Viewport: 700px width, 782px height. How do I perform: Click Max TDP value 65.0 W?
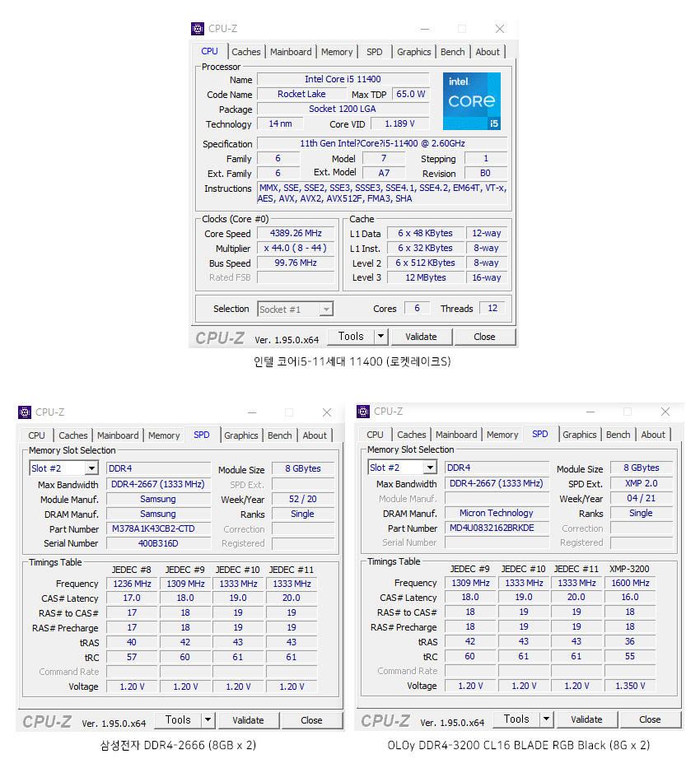[x=411, y=95]
